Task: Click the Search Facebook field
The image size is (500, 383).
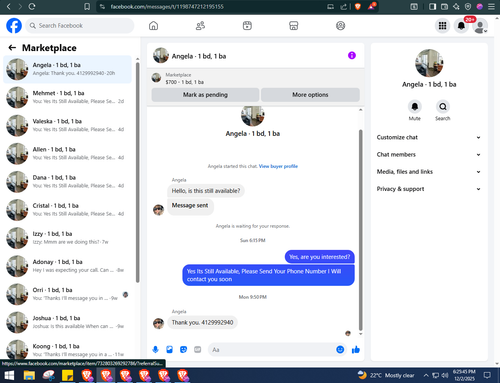Action: pos(80,26)
